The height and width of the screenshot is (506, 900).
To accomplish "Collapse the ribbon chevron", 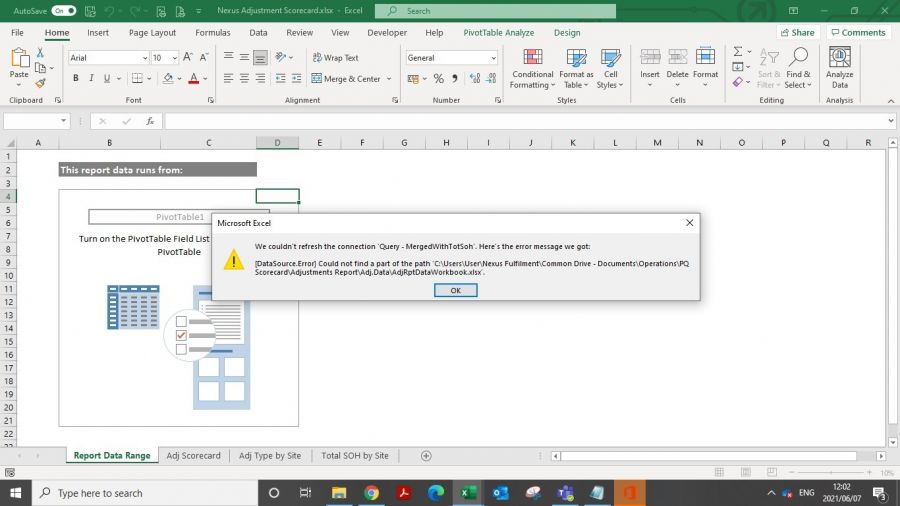I will click(890, 101).
